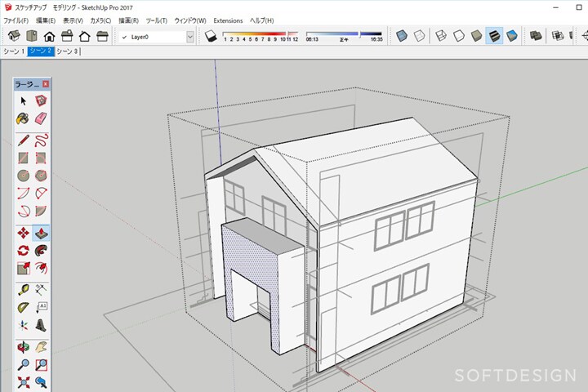This screenshot has width=588, height=392.
Task: Select the Follow Me tool
Action: click(x=41, y=250)
